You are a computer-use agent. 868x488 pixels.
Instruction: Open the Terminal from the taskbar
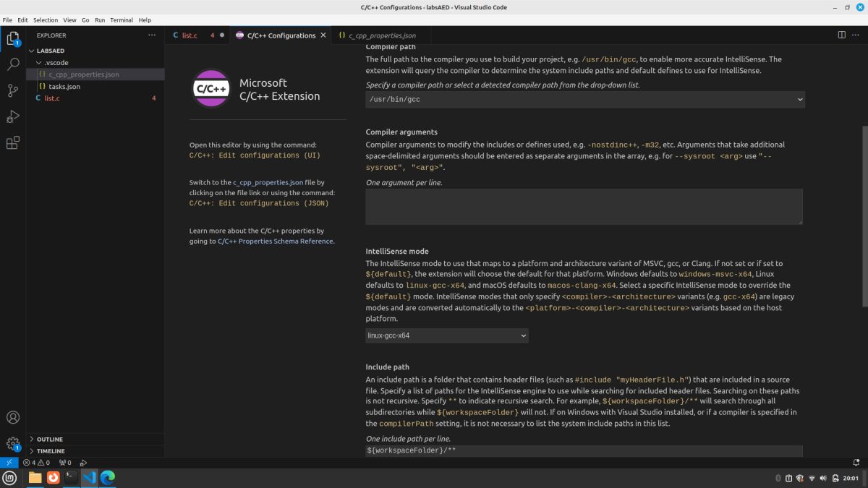71,478
